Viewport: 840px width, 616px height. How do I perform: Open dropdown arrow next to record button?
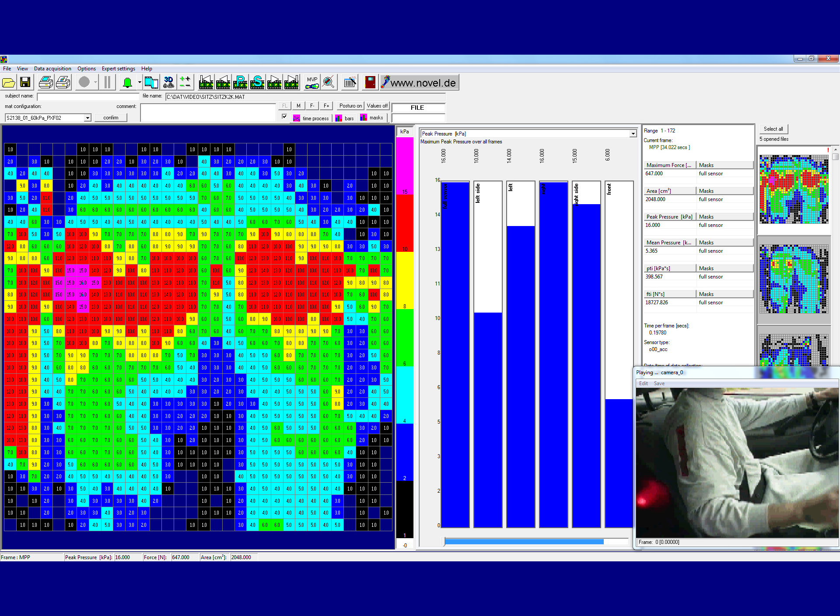[95, 82]
